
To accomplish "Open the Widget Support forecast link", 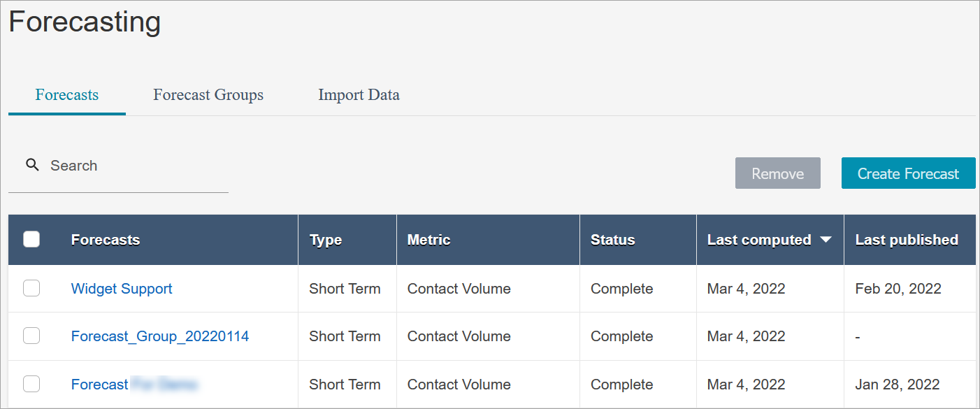I will point(122,289).
